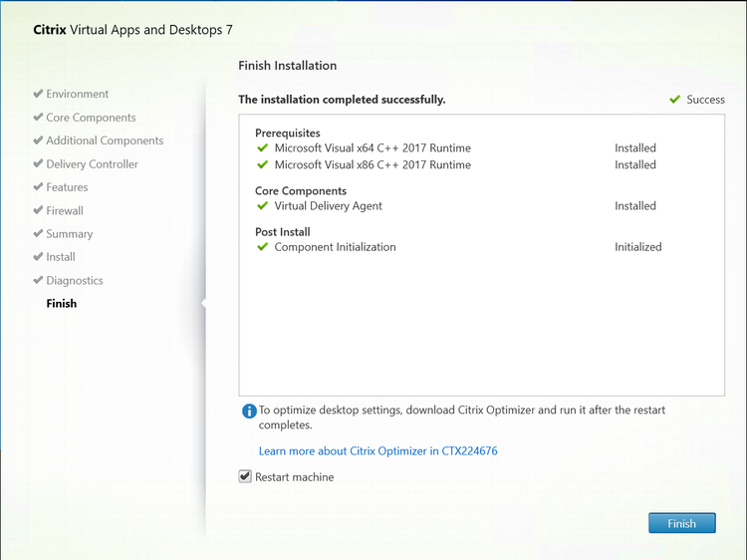Image resolution: width=747 pixels, height=560 pixels.
Task: Uncheck the Restart machine checkbox
Action: (x=245, y=476)
